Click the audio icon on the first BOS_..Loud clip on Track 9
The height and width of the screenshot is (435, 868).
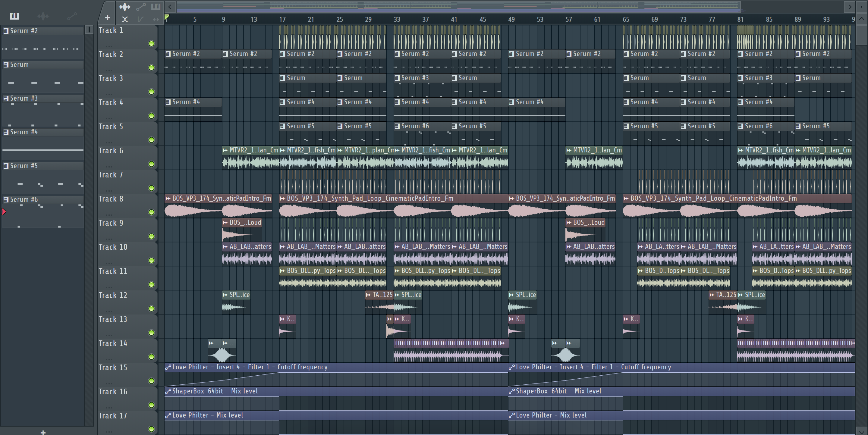tap(225, 223)
